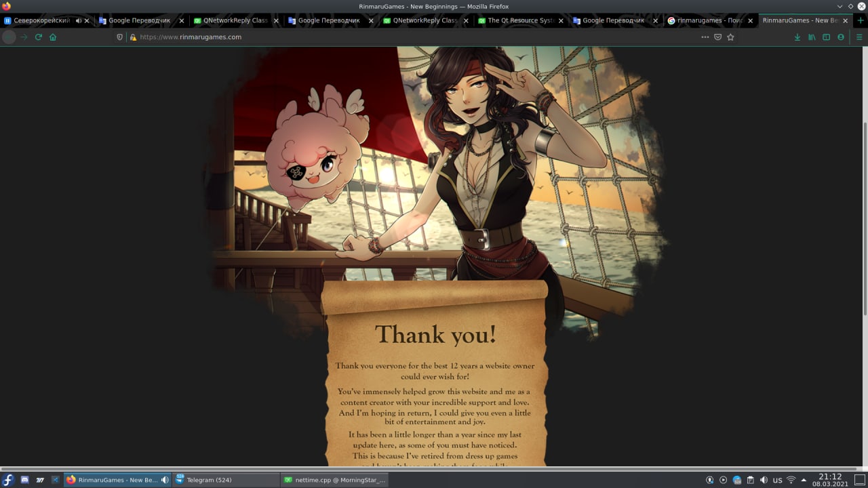868x488 pixels.
Task: Bookmark this page with the star icon
Action: click(x=730, y=37)
